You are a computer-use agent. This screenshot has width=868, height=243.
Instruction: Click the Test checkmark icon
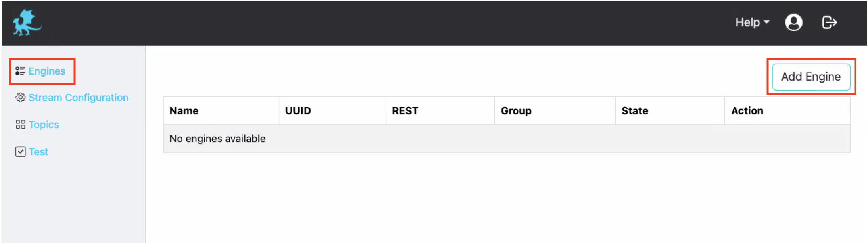point(20,152)
